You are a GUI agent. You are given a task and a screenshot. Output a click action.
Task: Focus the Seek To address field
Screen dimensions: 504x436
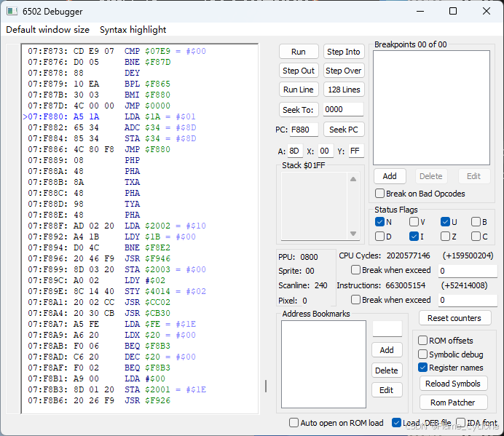click(x=343, y=110)
